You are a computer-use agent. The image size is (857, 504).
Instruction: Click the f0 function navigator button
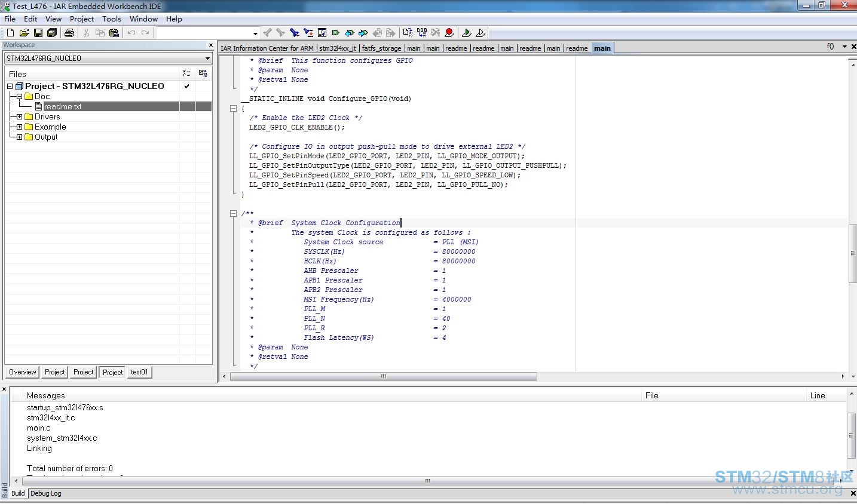pos(830,47)
